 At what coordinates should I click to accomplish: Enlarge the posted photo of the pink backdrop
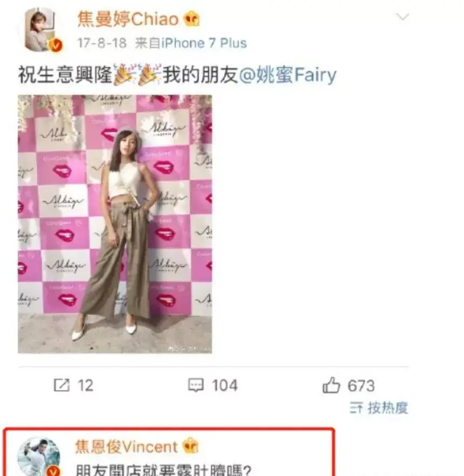coord(115,224)
